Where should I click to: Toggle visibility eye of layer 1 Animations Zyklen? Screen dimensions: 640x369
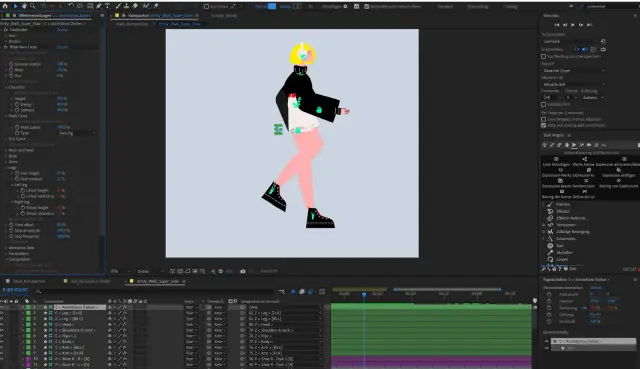(x=2, y=307)
